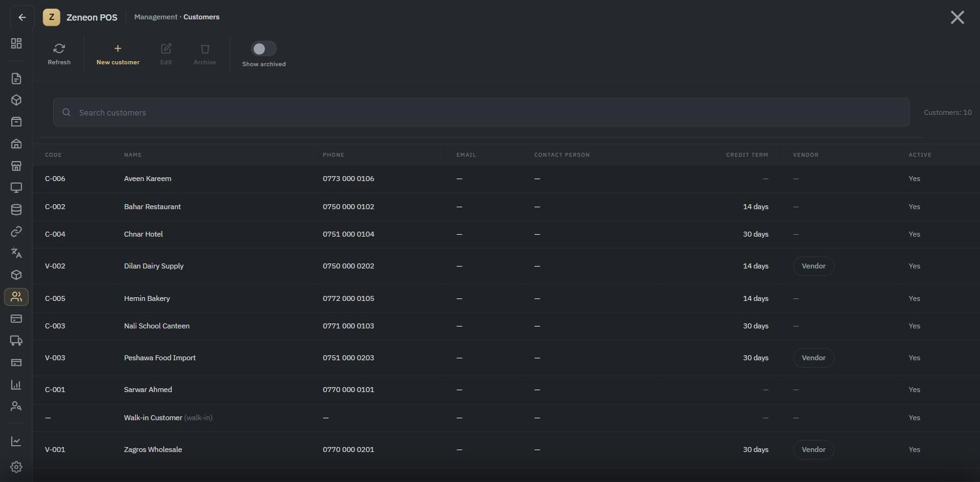Select the user search sidebar icon
Image resolution: width=980 pixels, height=482 pixels.
[16, 406]
